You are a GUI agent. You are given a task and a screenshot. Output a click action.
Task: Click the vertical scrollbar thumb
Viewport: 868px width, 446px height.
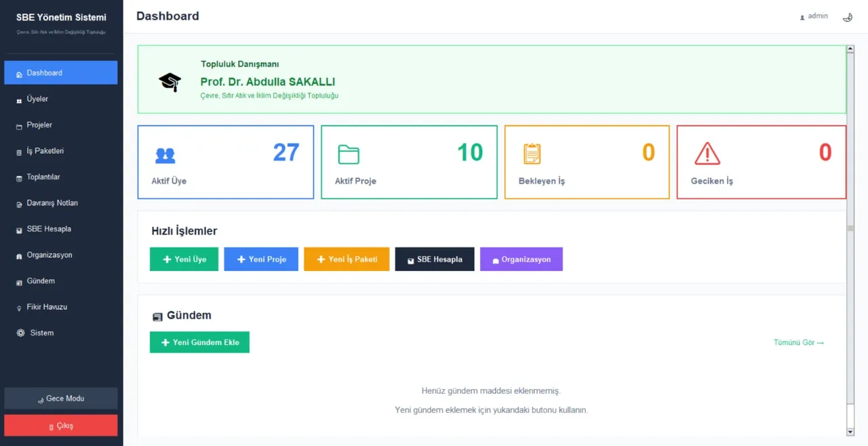pos(850,229)
